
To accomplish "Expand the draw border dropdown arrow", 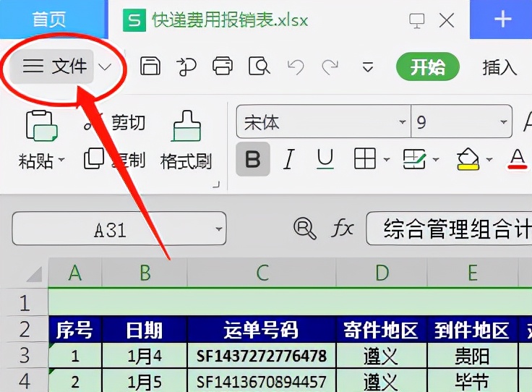I will [x=436, y=159].
